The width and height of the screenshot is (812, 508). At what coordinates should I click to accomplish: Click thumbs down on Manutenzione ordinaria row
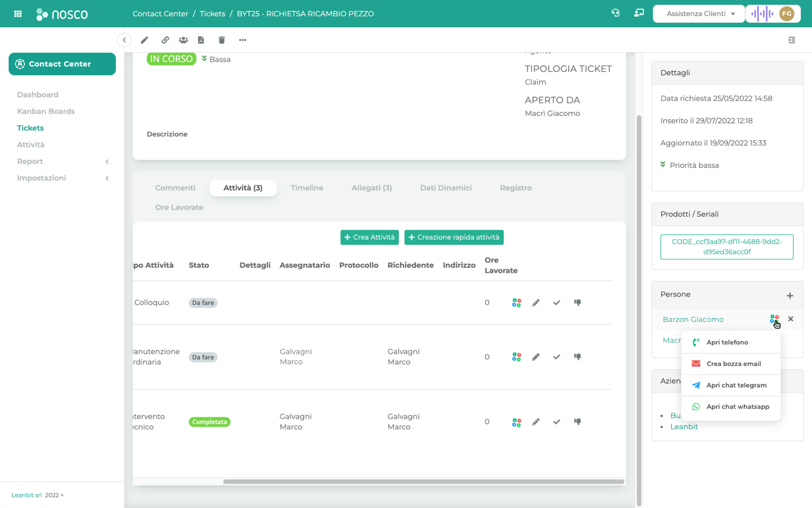click(577, 357)
